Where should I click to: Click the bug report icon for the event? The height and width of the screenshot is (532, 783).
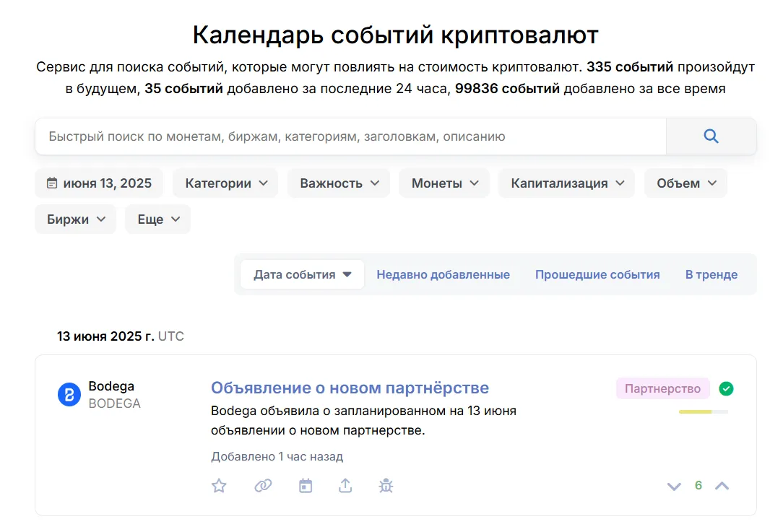pos(386,486)
